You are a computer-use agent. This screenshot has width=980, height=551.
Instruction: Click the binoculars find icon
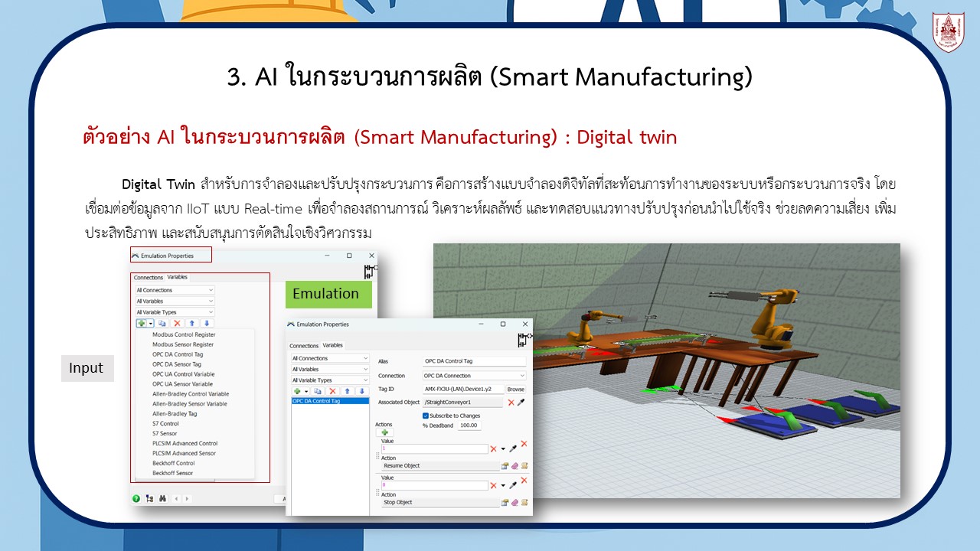(x=162, y=498)
